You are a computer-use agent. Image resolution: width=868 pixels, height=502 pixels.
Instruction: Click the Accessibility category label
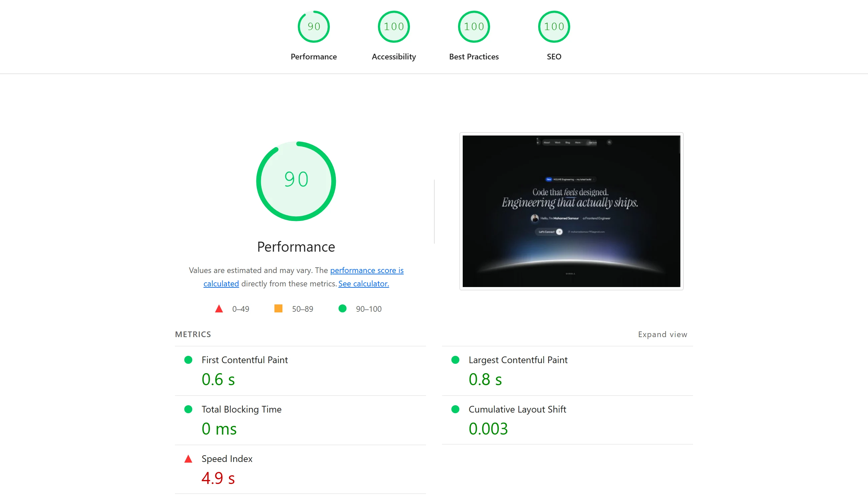click(x=394, y=57)
